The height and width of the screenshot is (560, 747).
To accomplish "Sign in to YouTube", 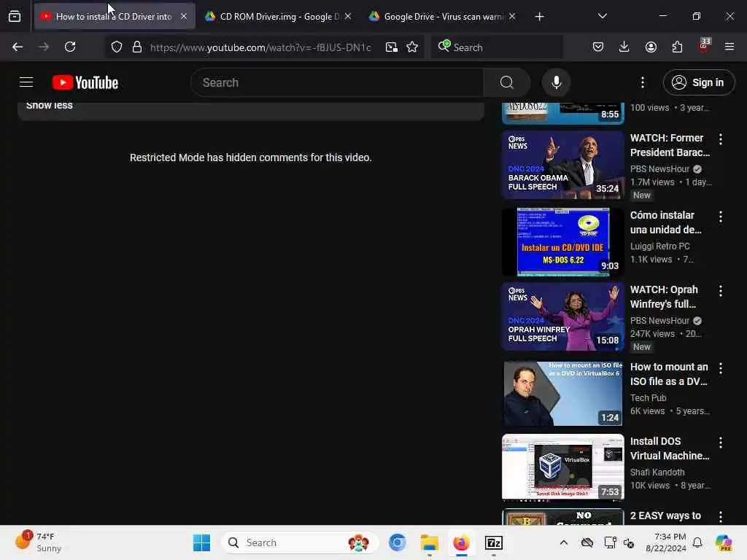I will [698, 82].
